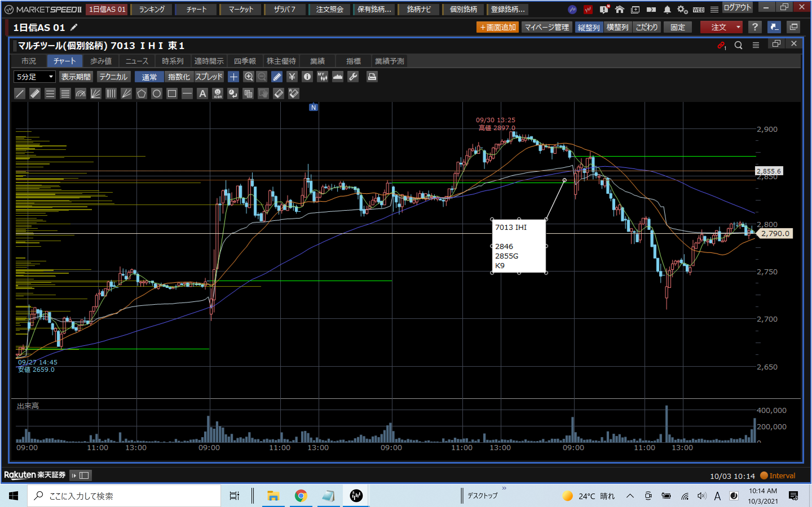Screen dimensions: 812x507
Task: Select the ruler measurement tool
Action: tap(35, 94)
